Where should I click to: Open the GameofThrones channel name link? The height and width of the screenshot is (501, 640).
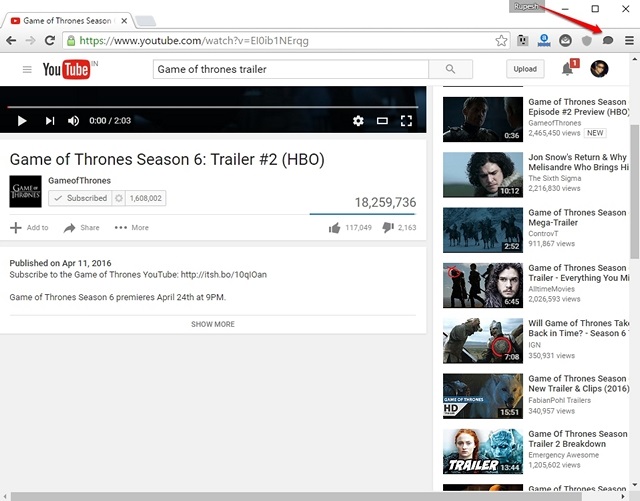tap(79, 180)
